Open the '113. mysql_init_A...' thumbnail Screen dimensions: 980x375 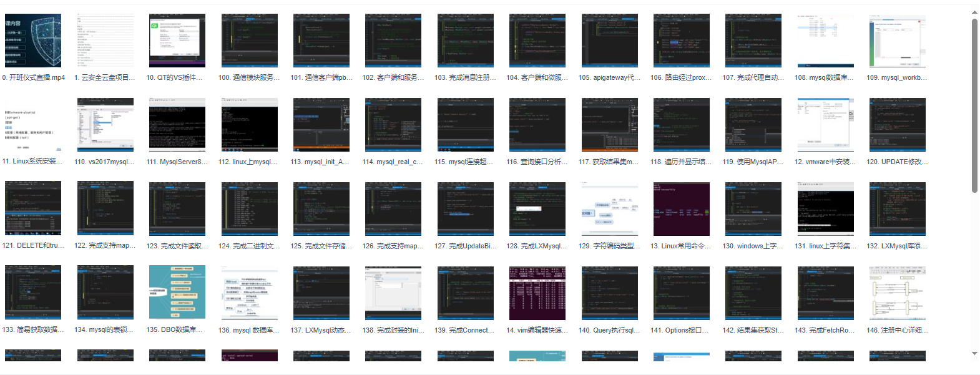[321, 125]
